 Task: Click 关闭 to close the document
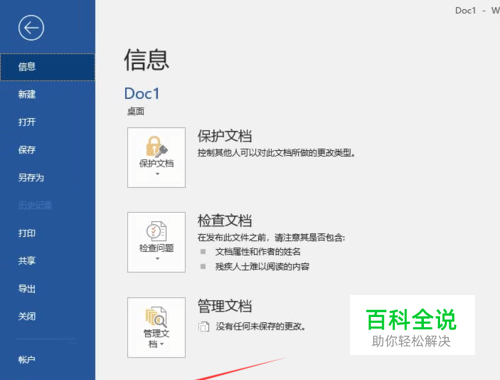pyautogui.click(x=27, y=316)
